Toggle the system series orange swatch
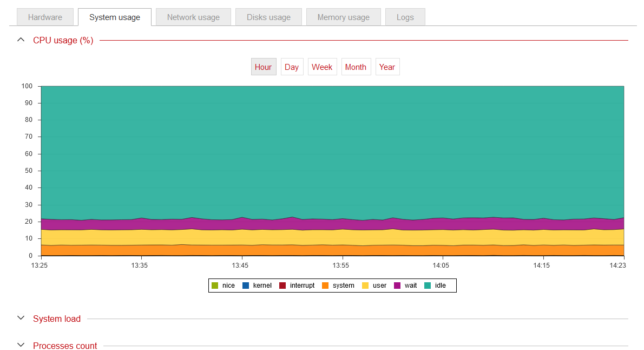The height and width of the screenshot is (350, 644). pyautogui.click(x=325, y=286)
